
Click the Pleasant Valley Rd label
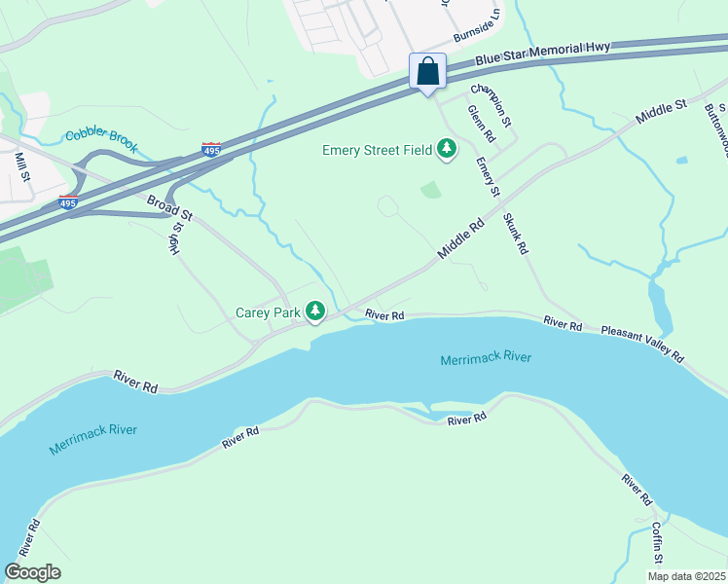point(642,344)
